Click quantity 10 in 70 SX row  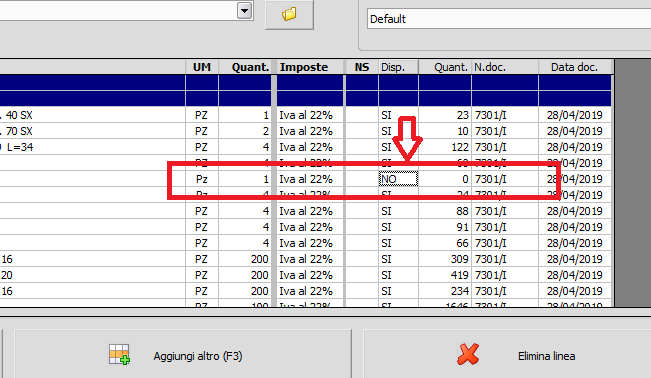445,131
